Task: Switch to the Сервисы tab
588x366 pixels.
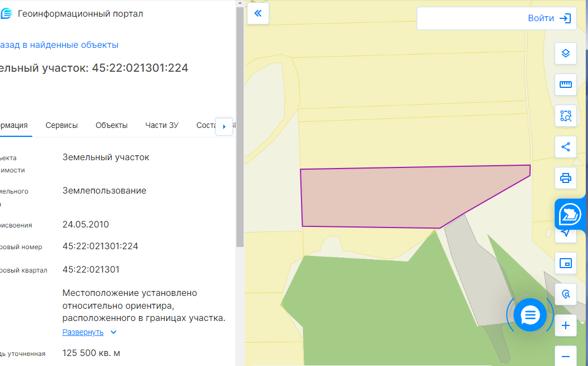Action: click(x=62, y=125)
